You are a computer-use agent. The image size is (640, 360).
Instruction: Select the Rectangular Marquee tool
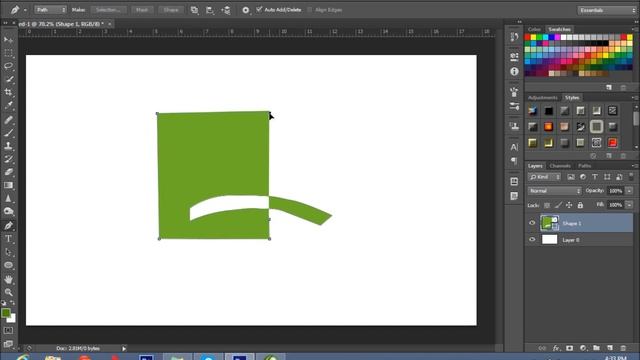pyautogui.click(x=8, y=53)
